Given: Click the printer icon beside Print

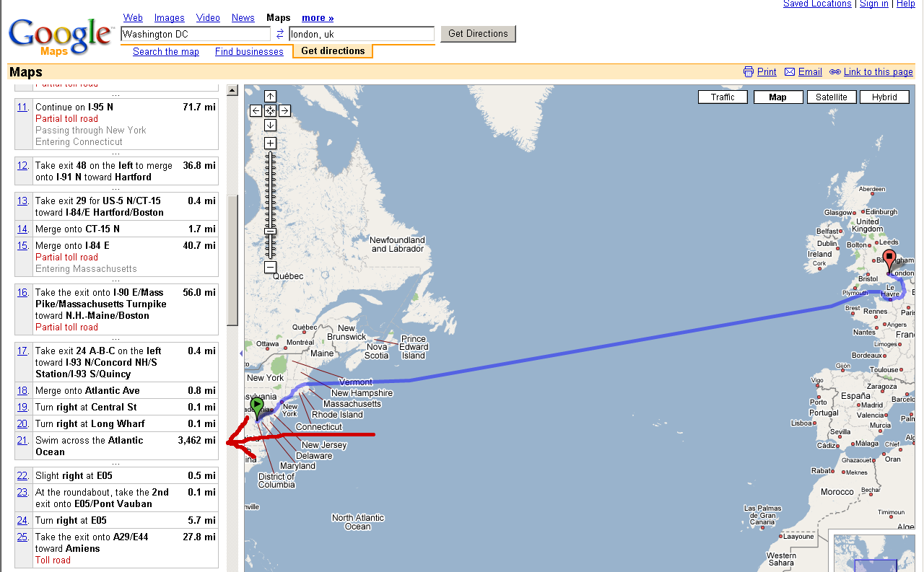Looking at the screenshot, I should [x=749, y=72].
